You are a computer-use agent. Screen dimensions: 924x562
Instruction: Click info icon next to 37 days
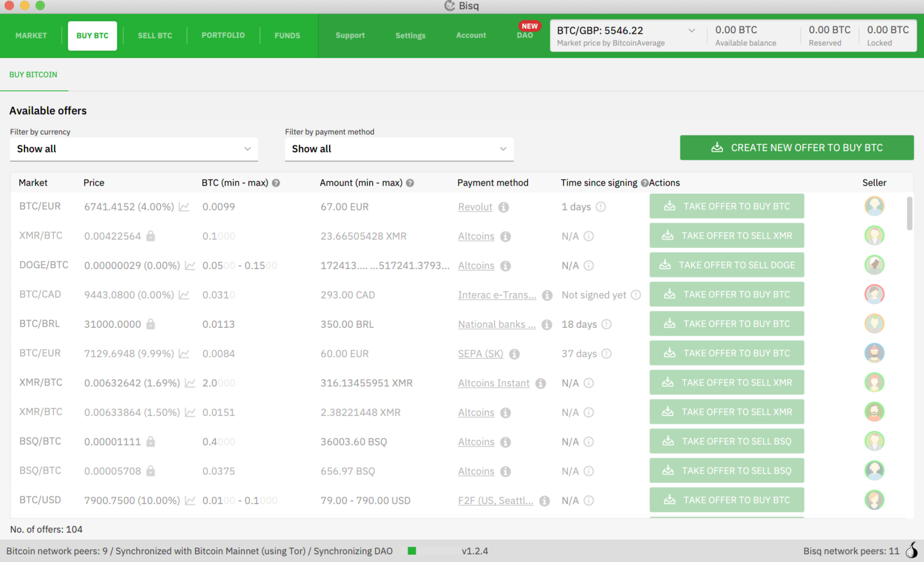tap(606, 354)
